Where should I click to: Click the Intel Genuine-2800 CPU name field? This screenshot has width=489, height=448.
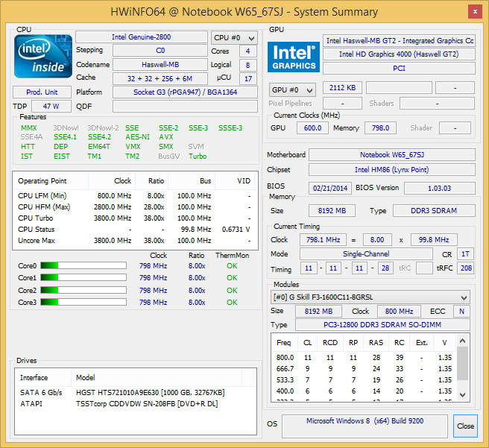click(x=142, y=37)
